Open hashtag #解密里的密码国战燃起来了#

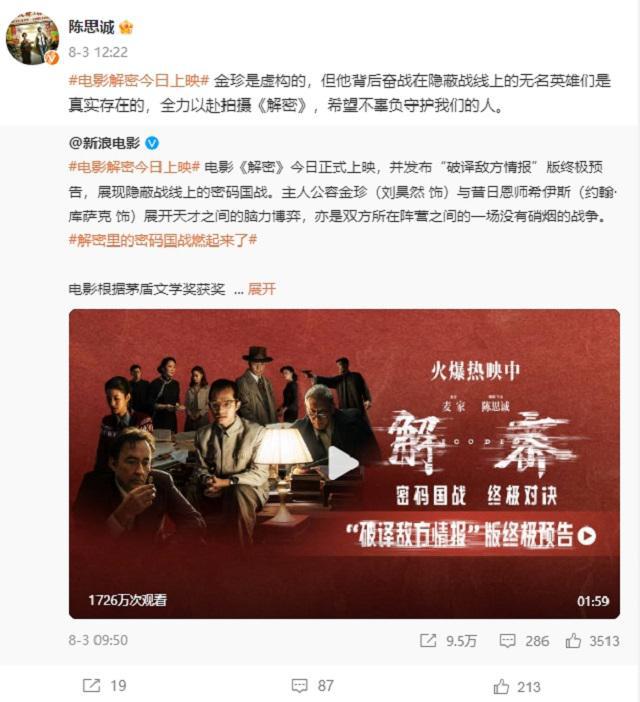(x=163, y=240)
